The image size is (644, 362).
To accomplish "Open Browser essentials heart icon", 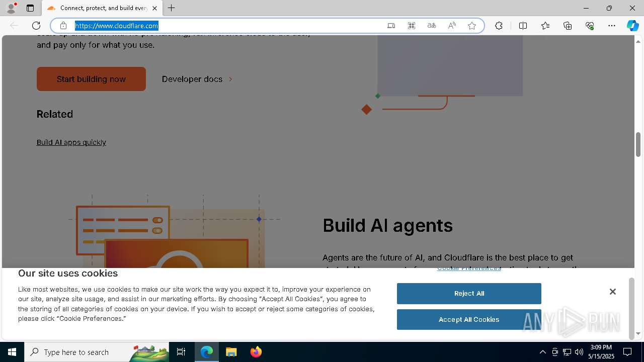I will pyautogui.click(x=590, y=26).
